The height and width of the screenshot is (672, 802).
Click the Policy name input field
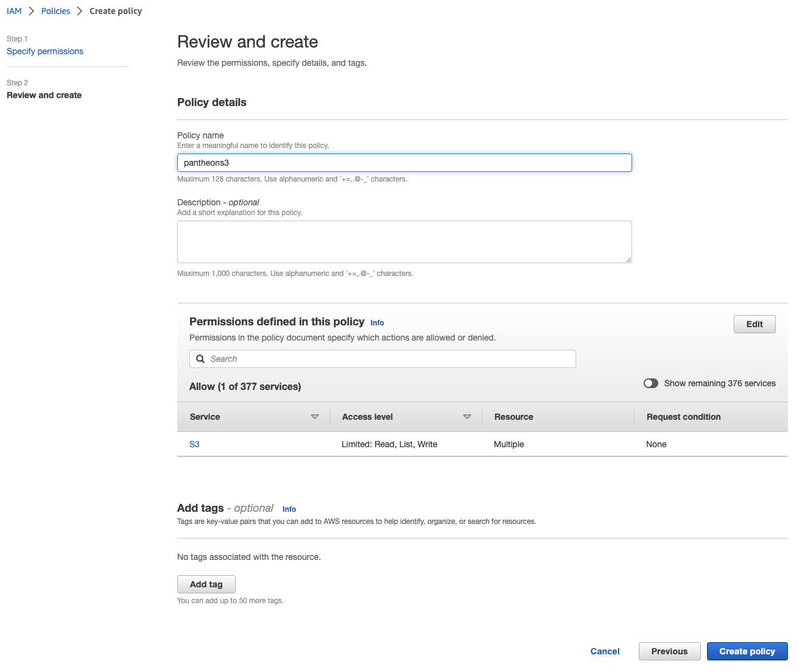tap(404, 163)
